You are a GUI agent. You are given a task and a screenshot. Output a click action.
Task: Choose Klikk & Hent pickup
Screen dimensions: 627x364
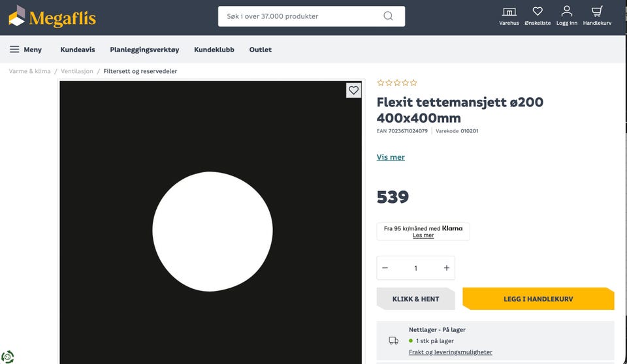point(415,299)
